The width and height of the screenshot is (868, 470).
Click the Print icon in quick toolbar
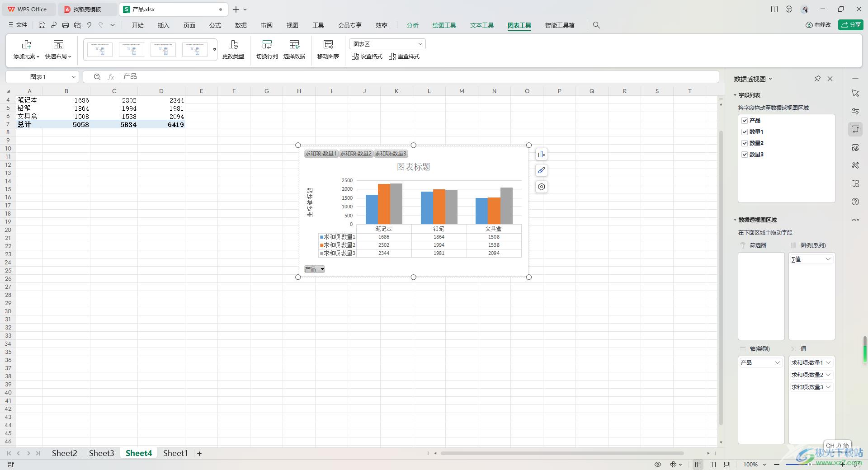66,25
